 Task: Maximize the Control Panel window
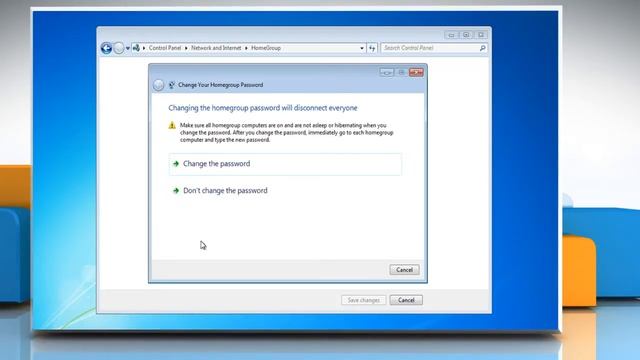[x=466, y=35]
